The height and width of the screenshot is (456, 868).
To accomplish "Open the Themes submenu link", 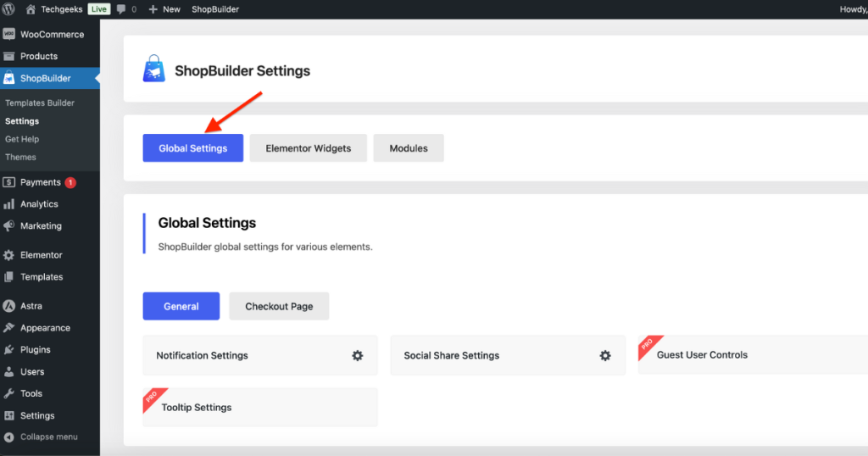I will (20, 157).
